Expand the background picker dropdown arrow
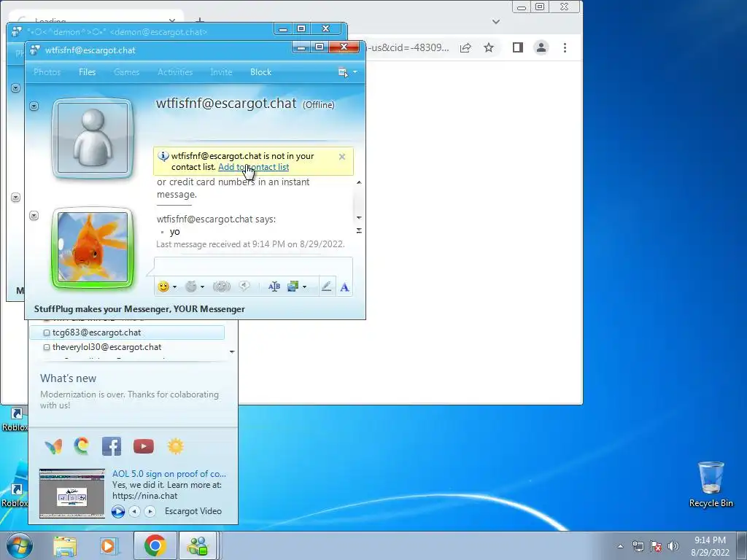The height and width of the screenshot is (560, 747). pos(304,287)
